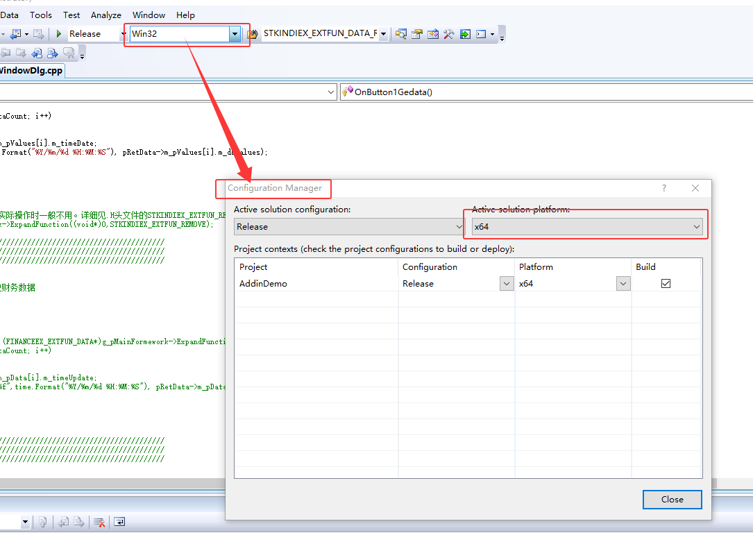Click the question mark help icon in dialog

[x=663, y=188]
